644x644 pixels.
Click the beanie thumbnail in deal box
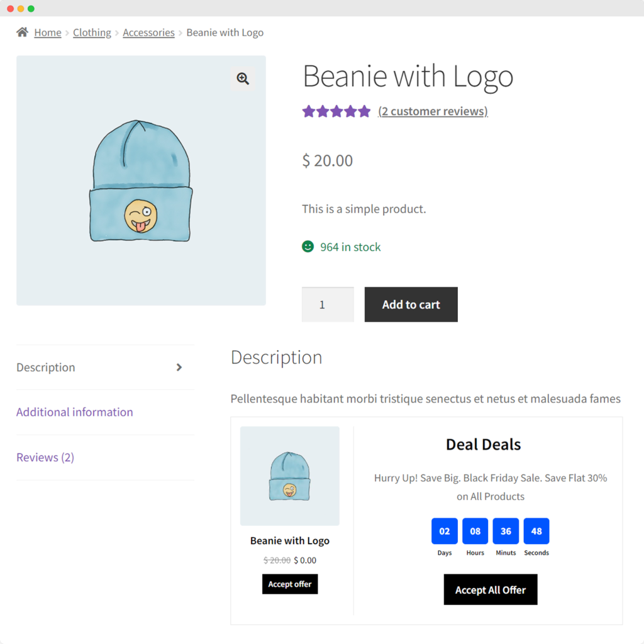pos(290,476)
